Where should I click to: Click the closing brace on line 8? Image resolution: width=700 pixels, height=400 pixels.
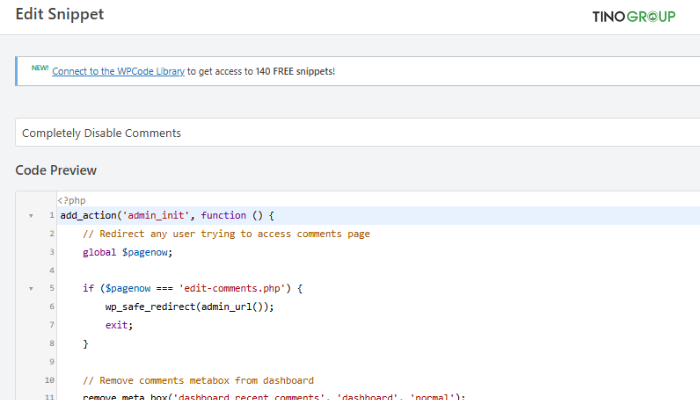pos(86,344)
